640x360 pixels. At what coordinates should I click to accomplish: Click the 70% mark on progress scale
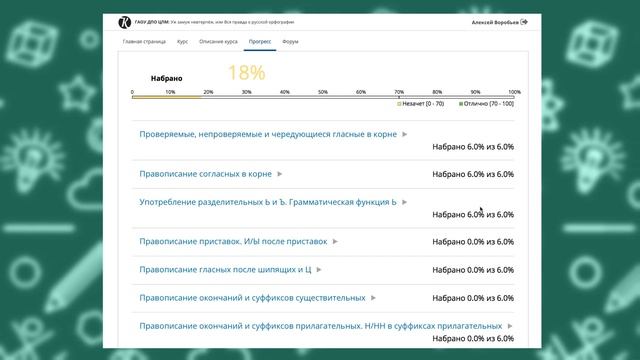[x=399, y=92]
